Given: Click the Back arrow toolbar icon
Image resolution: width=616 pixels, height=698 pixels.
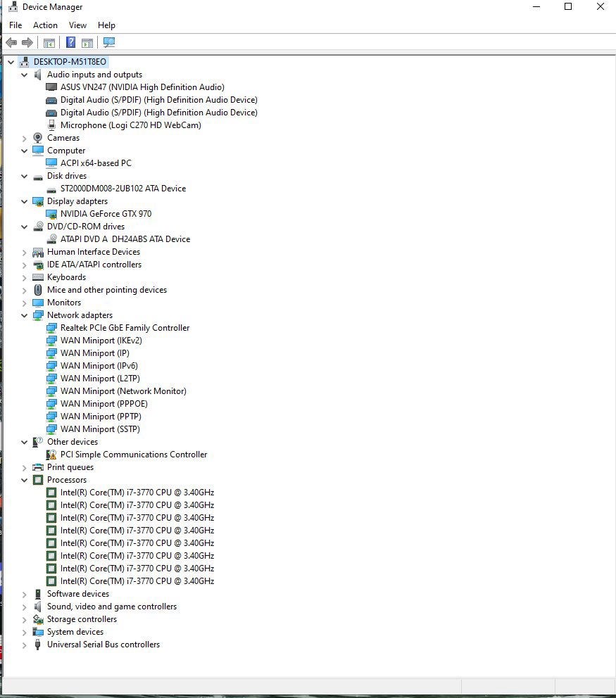Looking at the screenshot, I should 11,43.
